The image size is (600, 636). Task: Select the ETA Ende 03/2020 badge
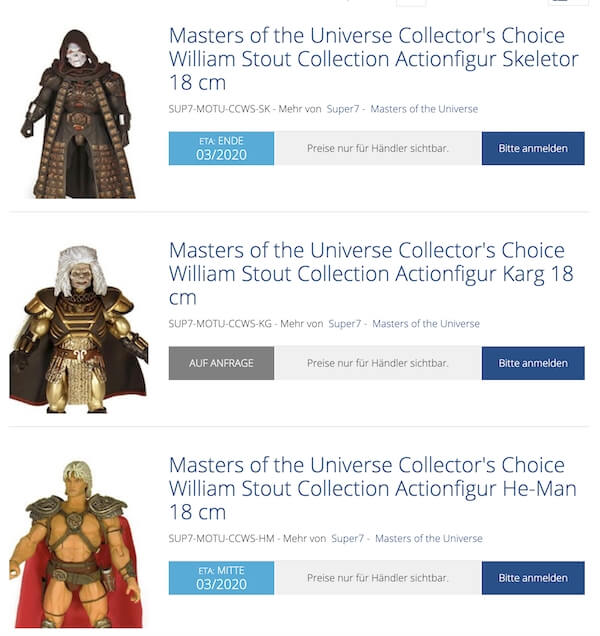(222, 148)
